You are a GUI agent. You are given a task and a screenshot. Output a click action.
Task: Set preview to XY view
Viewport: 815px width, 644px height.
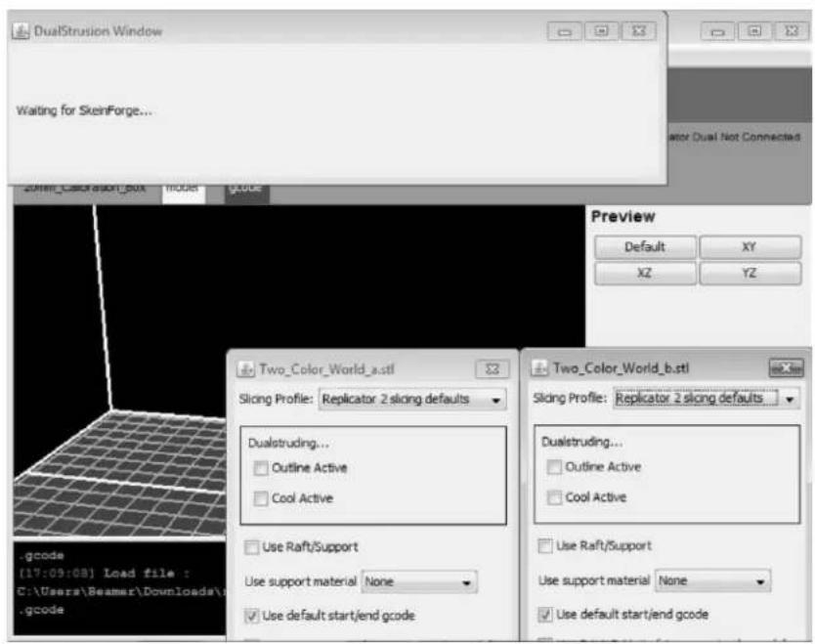pyautogui.click(x=751, y=247)
